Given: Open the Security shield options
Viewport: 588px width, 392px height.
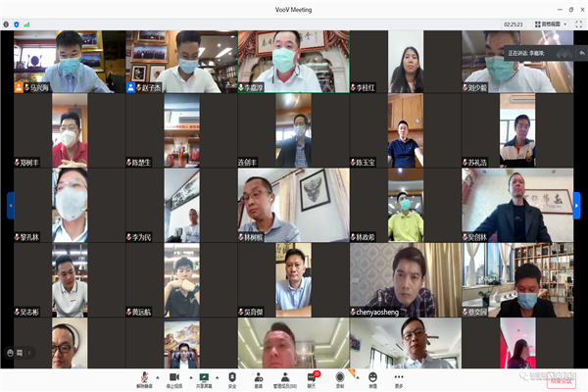Looking at the screenshot, I should click(232, 377).
